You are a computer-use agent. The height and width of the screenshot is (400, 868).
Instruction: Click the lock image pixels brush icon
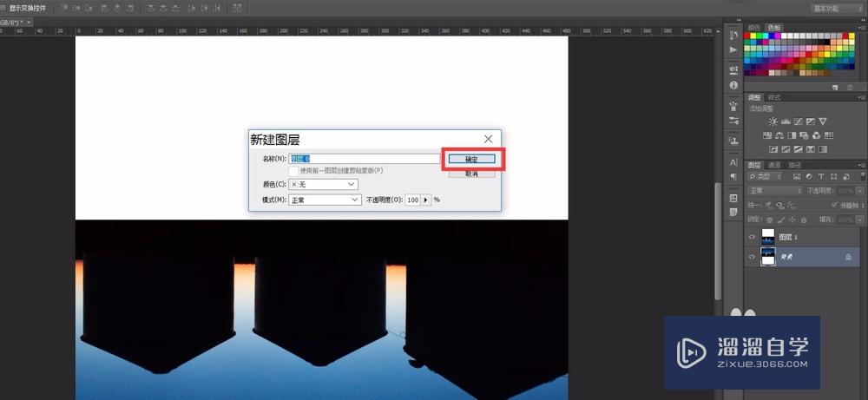780,220
